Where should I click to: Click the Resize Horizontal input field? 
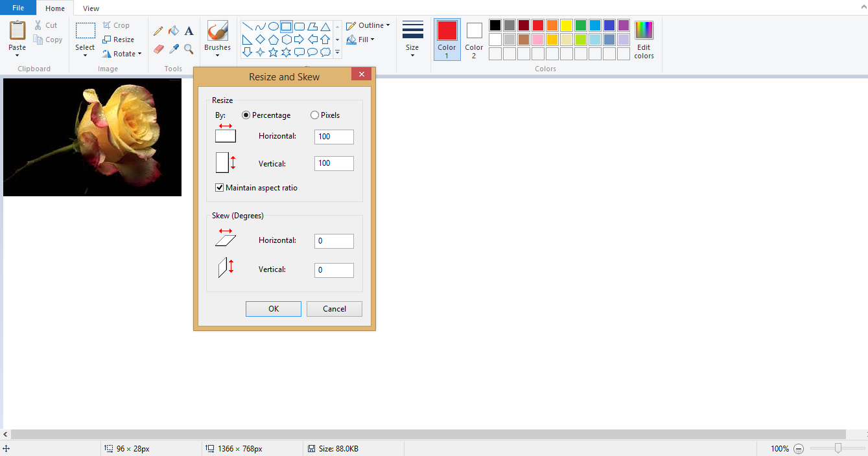point(334,137)
